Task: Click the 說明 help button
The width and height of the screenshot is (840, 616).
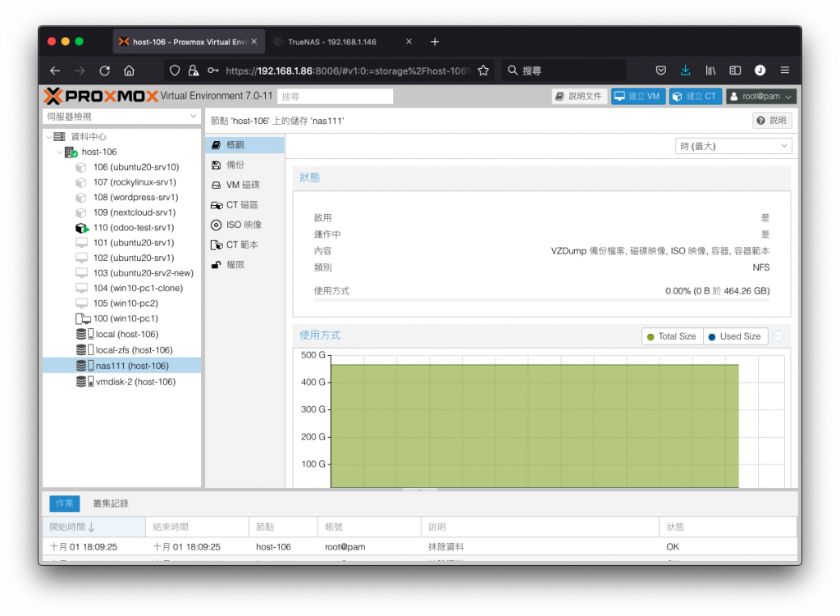Action: pyautogui.click(x=772, y=121)
